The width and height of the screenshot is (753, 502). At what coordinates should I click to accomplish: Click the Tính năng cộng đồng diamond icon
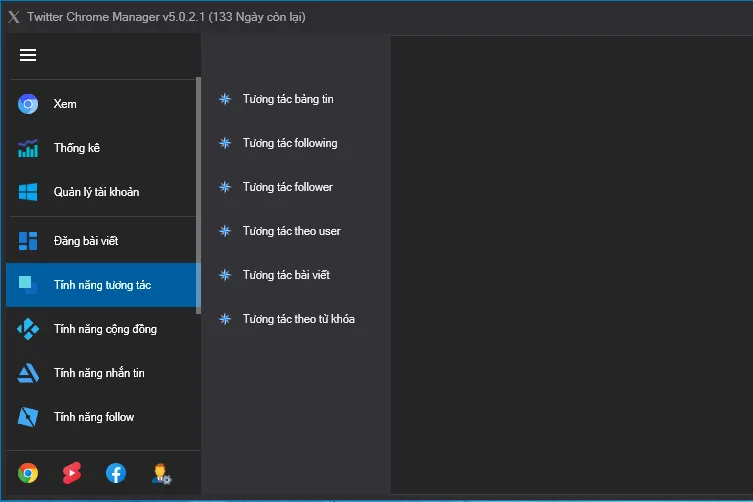28,329
